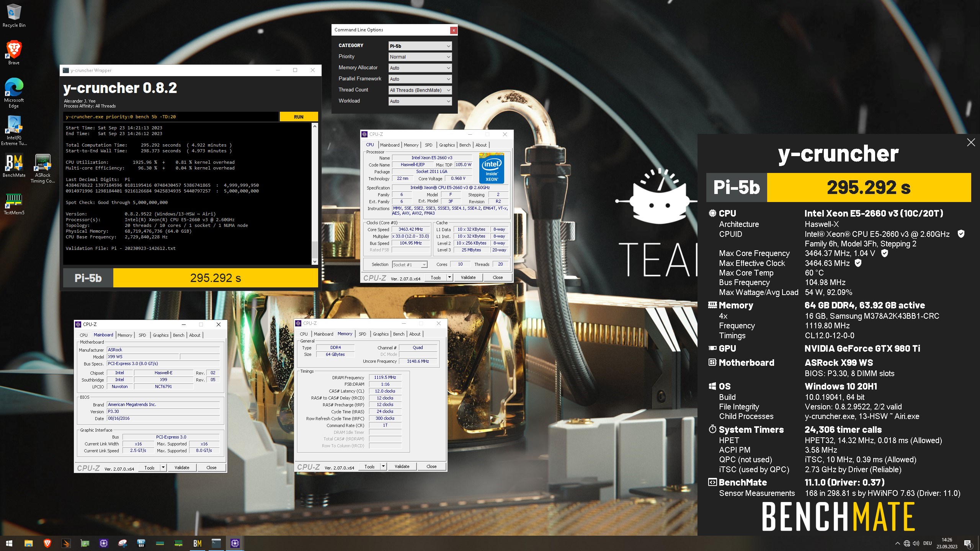The height and width of the screenshot is (551, 980).
Task: Open the Workload dropdown
Action: [420, 101]
